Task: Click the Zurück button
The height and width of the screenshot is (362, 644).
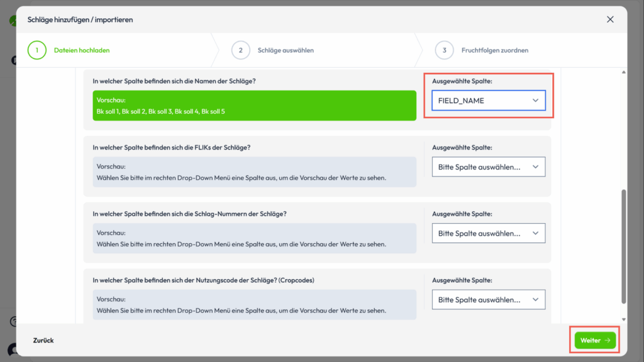Action: point(43,341)
